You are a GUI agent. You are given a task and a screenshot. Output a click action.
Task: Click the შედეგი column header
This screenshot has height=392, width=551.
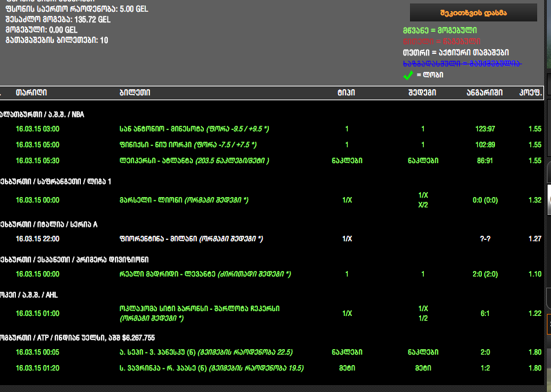(422, 93)
